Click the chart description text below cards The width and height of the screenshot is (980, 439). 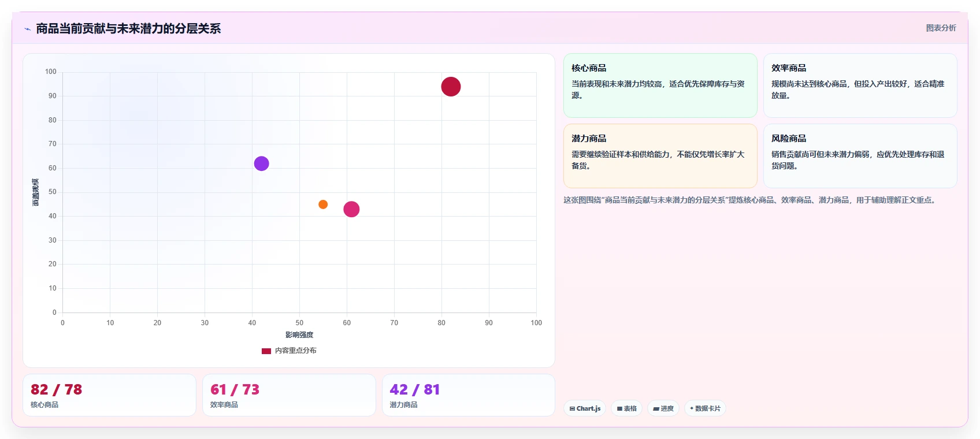[x=751, y=200]
